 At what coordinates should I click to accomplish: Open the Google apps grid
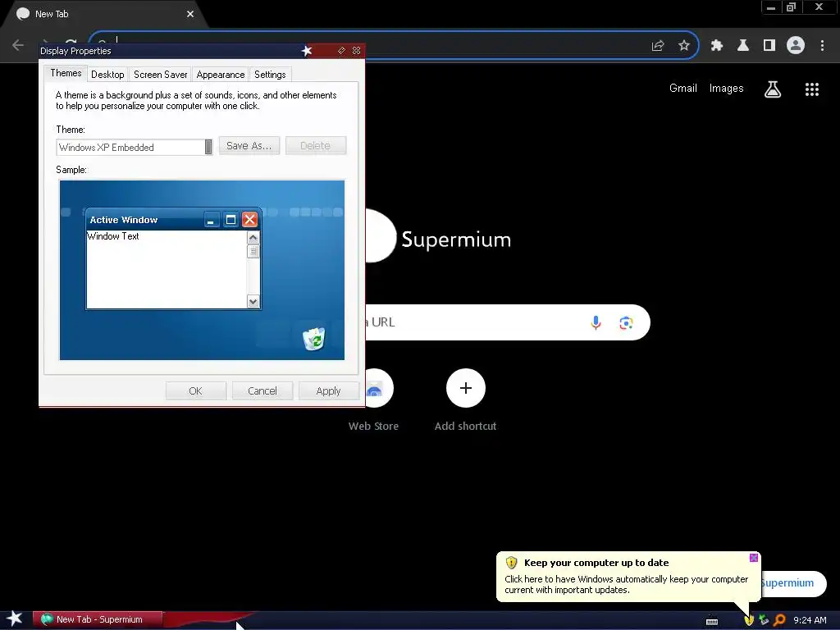pyautogui.click(x=812, y=89)
